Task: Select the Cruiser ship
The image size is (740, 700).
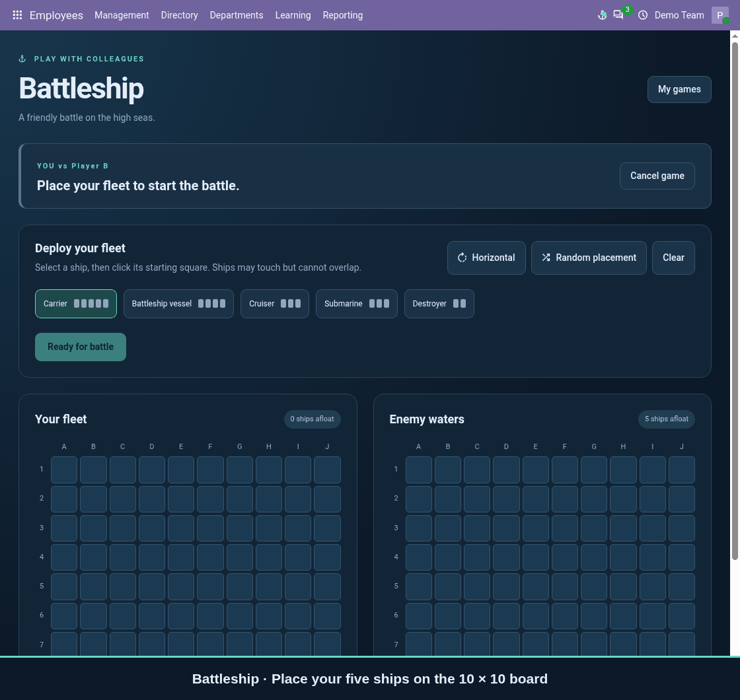Action: [275, 304]
